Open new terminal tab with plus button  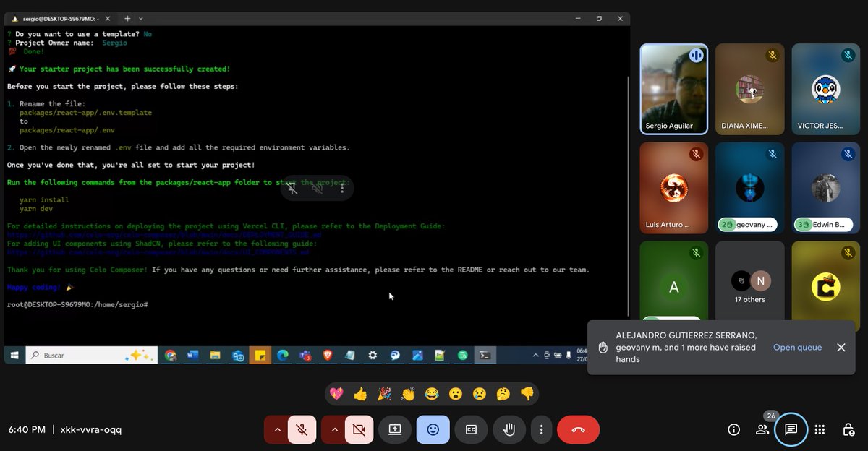(x=127, y=18)
